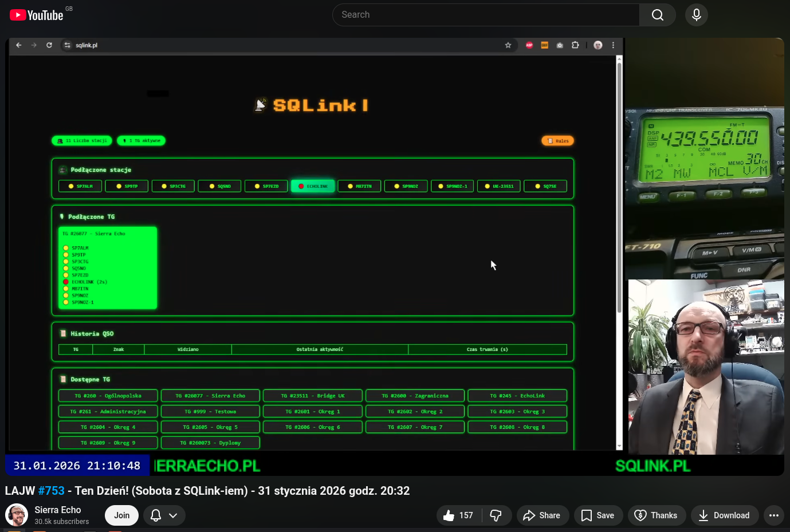This screenshot has height=532, width=790.
Task: Click the video player's ECHOLINK station
Action: pos(313,186)
